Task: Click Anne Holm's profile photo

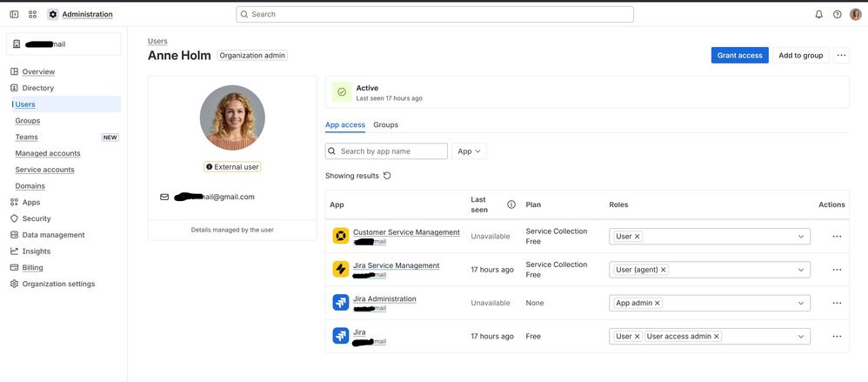Action: tap(232, 117)
